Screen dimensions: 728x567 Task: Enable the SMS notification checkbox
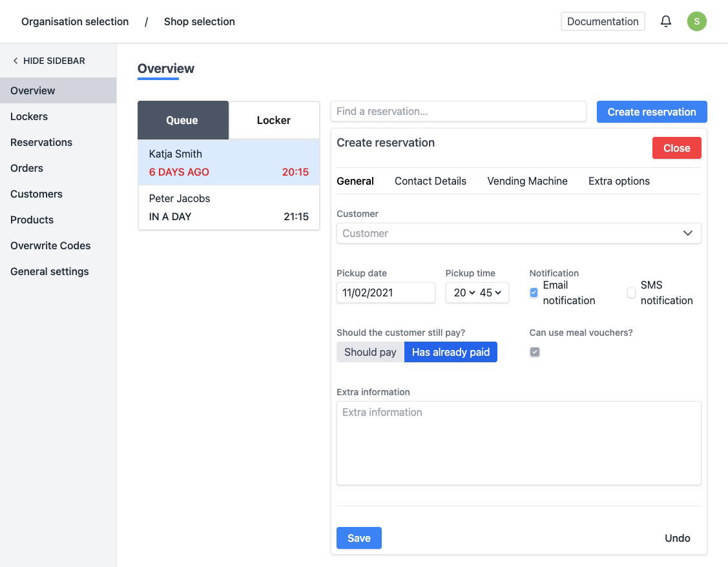click(x=631, y=293)
